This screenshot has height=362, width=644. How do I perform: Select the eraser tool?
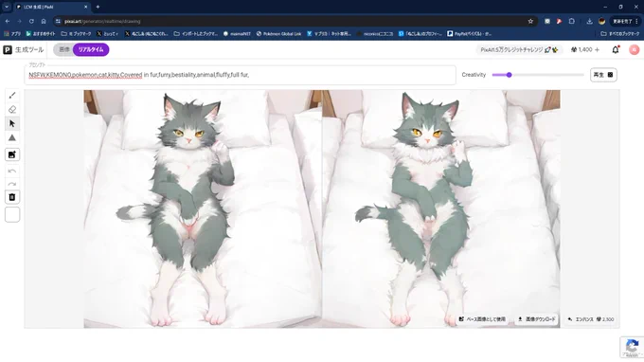click(x=12, y=109)
